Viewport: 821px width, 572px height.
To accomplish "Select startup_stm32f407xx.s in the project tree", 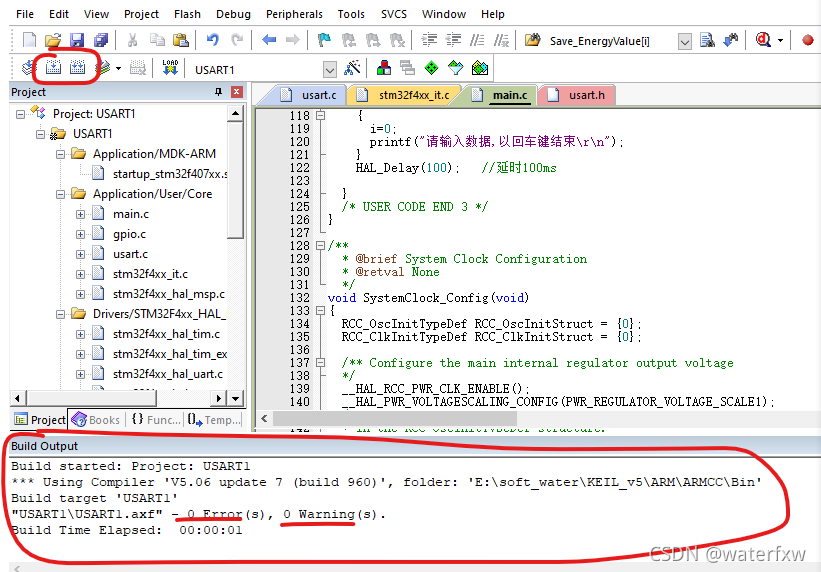I will click(170, 174).
